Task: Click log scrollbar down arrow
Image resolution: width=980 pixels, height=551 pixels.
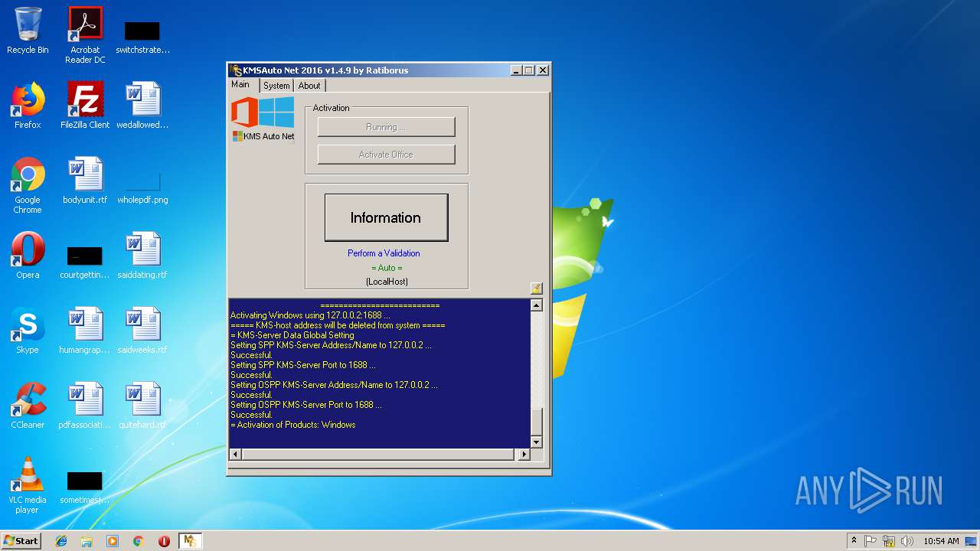Action: point(536,442)
